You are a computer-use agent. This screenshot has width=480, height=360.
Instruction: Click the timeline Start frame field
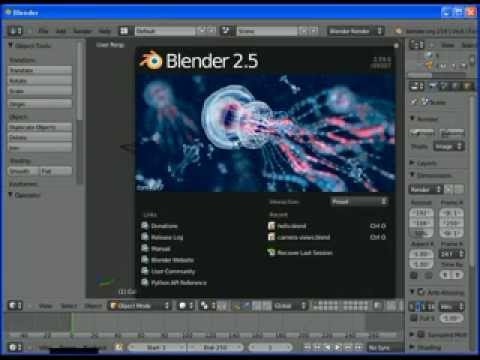click(x=157, y=347)
